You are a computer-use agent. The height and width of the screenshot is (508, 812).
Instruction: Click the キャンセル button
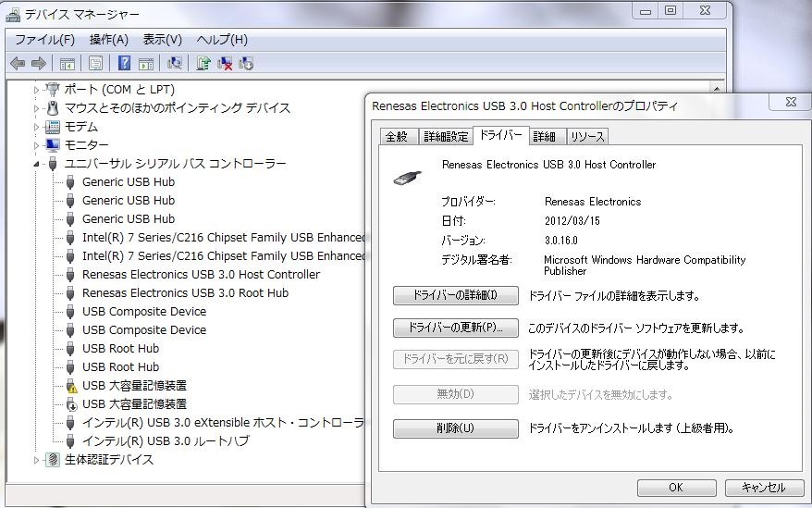(x=764, y=488)
